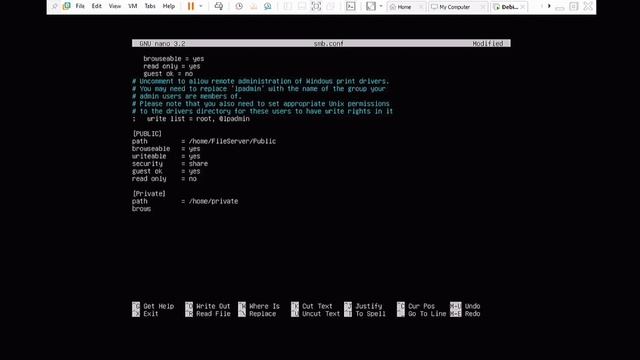
Task: Close the Home tab
Action: (421, 7)
